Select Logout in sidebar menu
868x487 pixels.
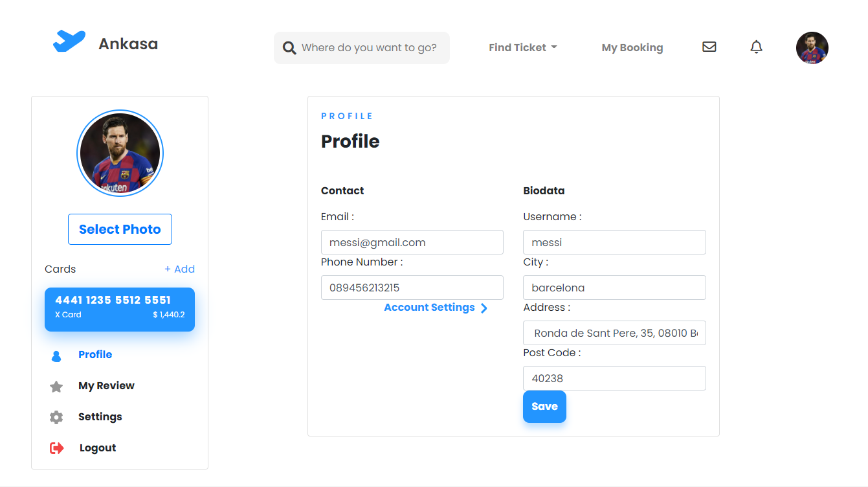click(98, 447)
